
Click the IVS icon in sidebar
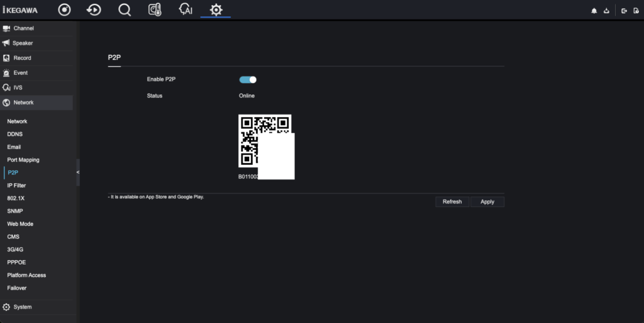[6, 88]
